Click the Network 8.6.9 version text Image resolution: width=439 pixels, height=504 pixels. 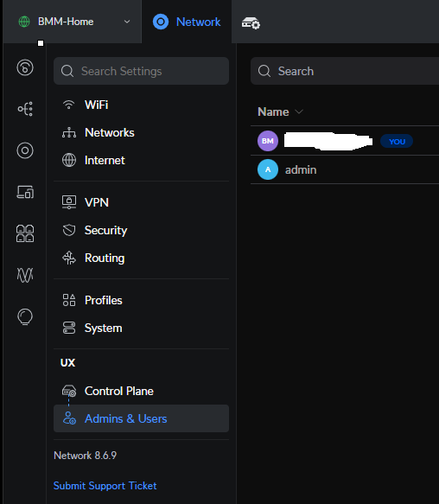[x=86, y=456]
